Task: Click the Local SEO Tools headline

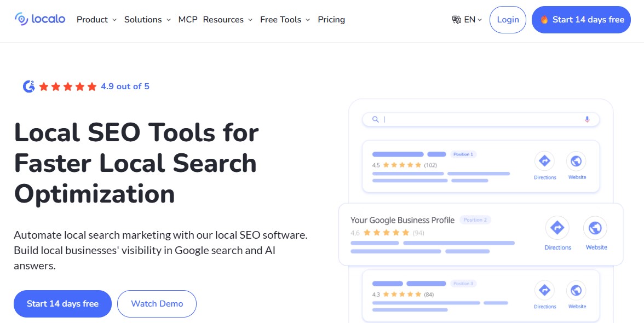Action: [136, 163]
